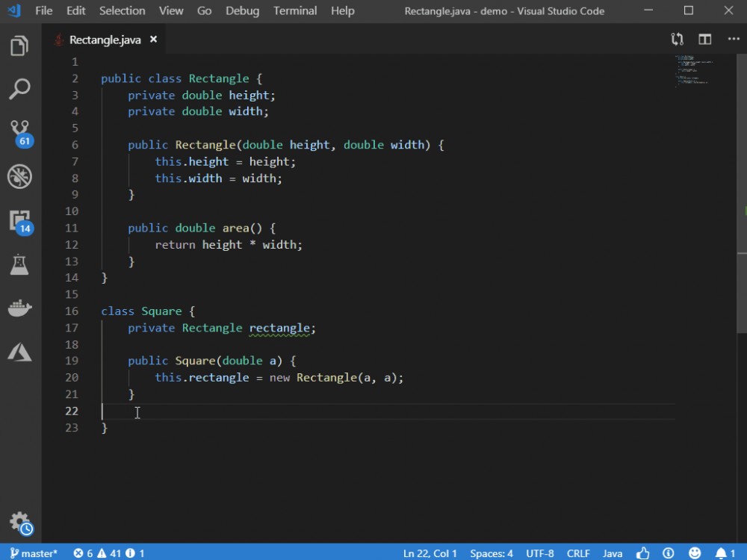Select the Docker icon in the activity bar

[19, 308]
